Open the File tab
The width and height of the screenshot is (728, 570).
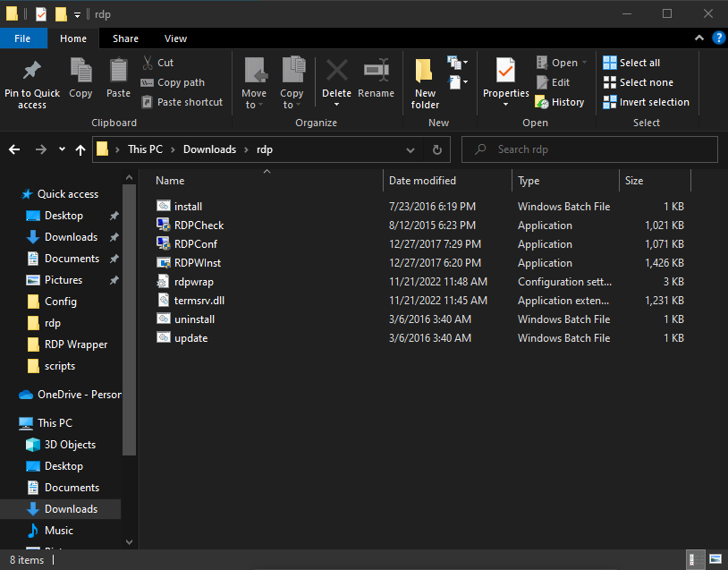click(x=22, y=38)
